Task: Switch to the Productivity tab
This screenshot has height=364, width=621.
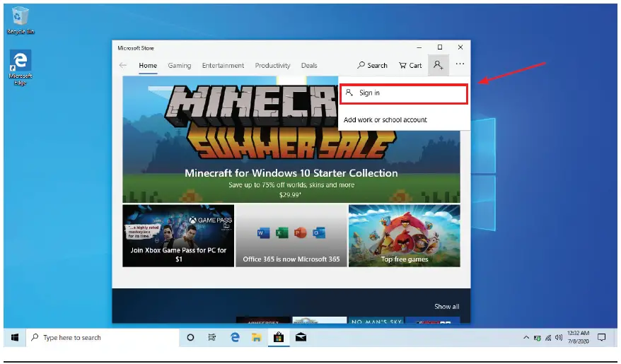Action: coord(272,66)
